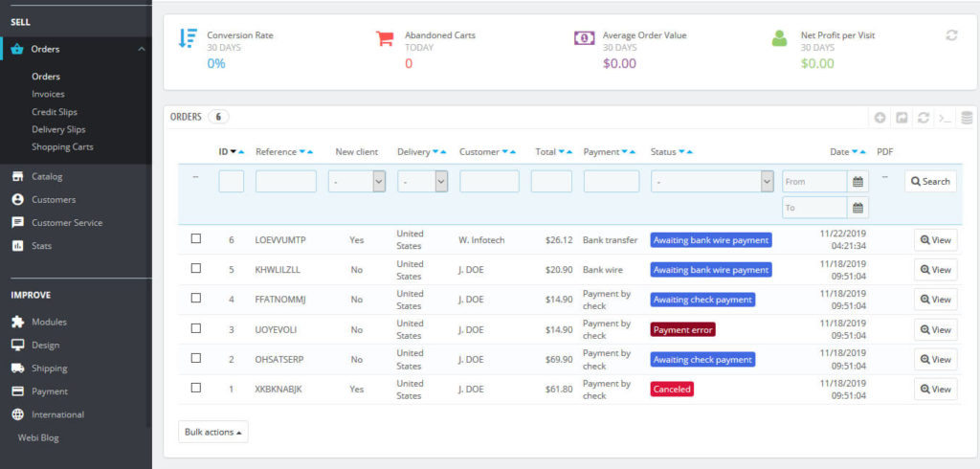Show the SQL query icon
Screen dimensions: 980x469
[x=945, y=118]
